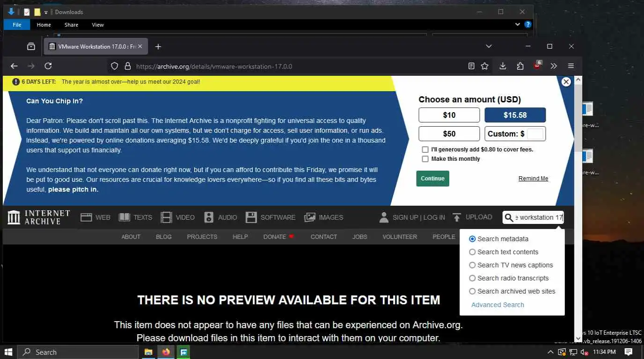The image size is (644, 359).
Task: Toggle reader view icon in address bar
Action: tap(471, 66)
